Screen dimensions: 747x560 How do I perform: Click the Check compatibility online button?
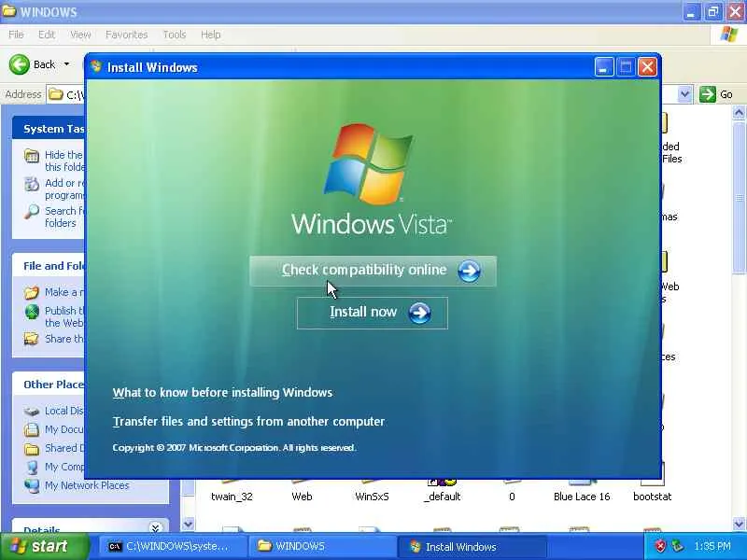pos(373,271)
